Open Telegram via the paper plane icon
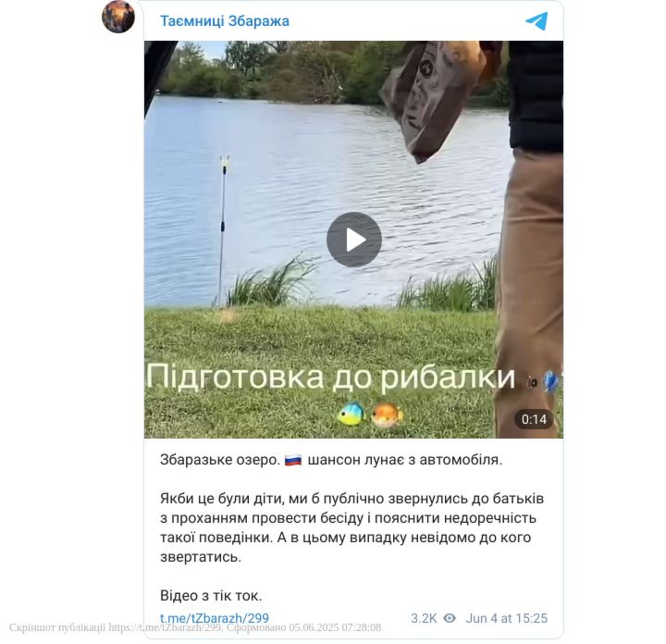Image resolution: width=666 pixels, height=644 pixels. 536,21
